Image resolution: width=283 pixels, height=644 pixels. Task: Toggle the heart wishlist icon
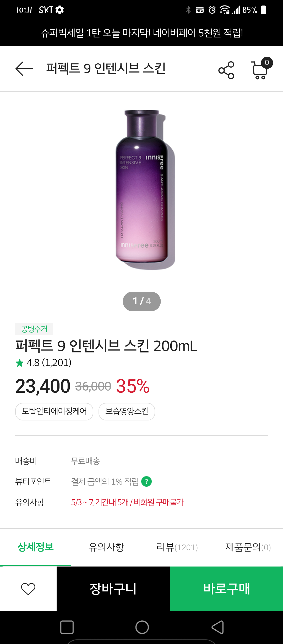28,589
